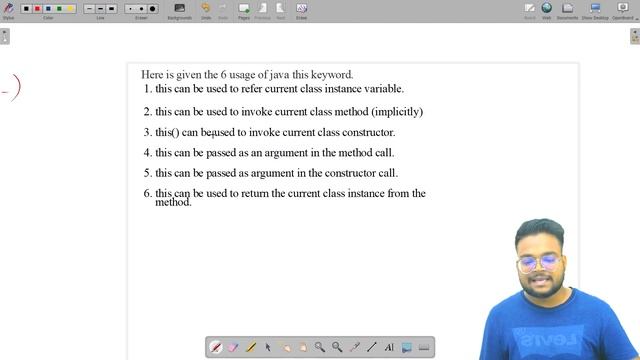Open the Backgrounds chooser

pyautogui.click(x=180, y=10)
